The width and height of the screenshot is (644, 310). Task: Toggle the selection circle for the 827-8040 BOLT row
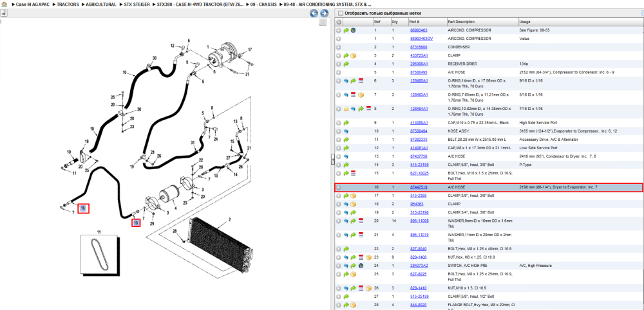pyautogui.click(x=339, y=249)
